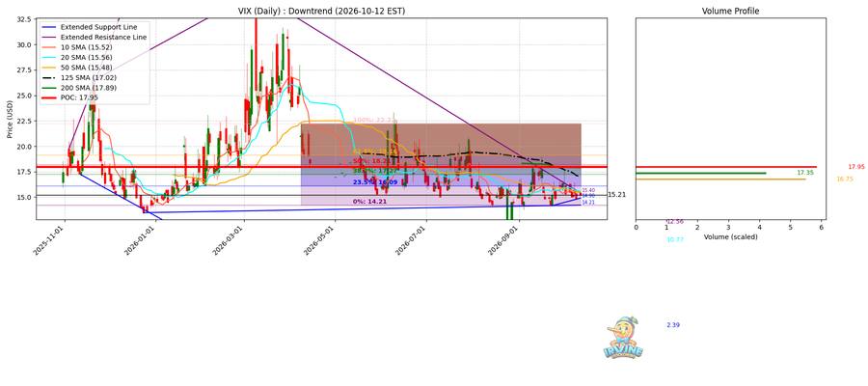Click the '32.5' price axis tick

coord(23,19)
